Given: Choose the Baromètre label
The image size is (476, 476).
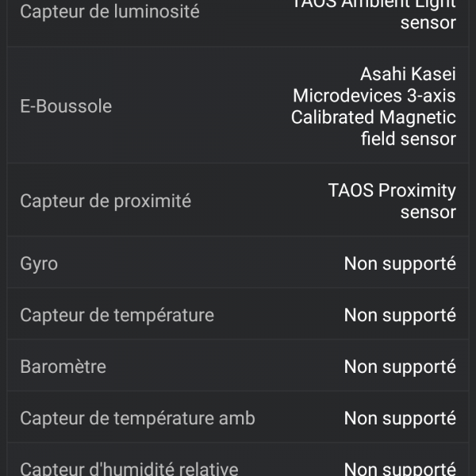Looking at the screenshot, I should pyautogui.click(x=63, y=367).
